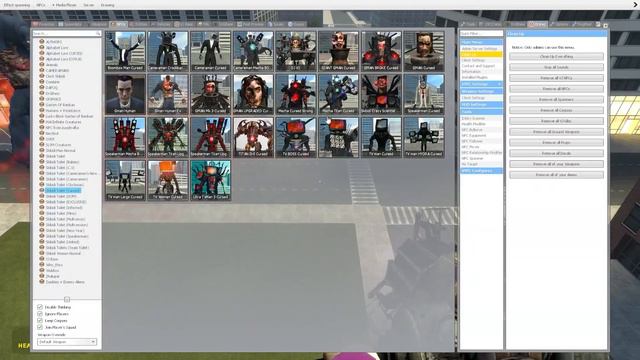Select the Mecha Titan Cursed icon

338,94
